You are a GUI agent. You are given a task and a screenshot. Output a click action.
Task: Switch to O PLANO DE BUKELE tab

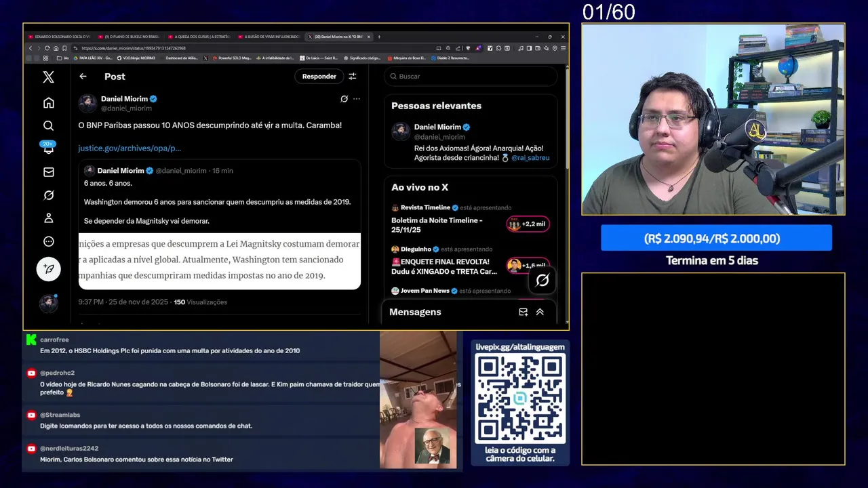(x=128, y=37)
